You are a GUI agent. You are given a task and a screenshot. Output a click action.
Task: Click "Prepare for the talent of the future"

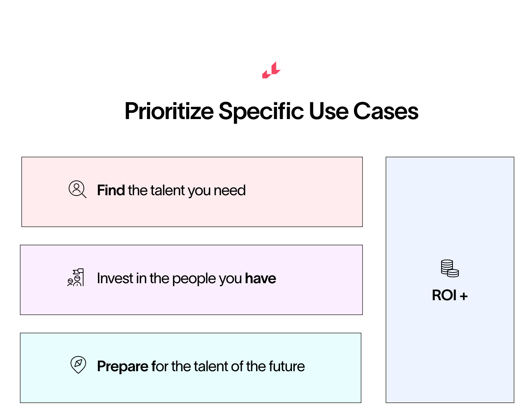(201, 366)
